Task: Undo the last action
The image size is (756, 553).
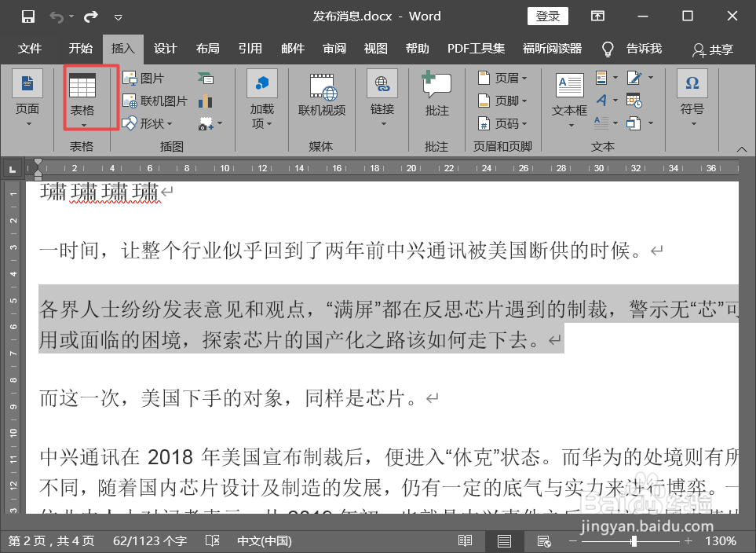Action: point(57,17)
